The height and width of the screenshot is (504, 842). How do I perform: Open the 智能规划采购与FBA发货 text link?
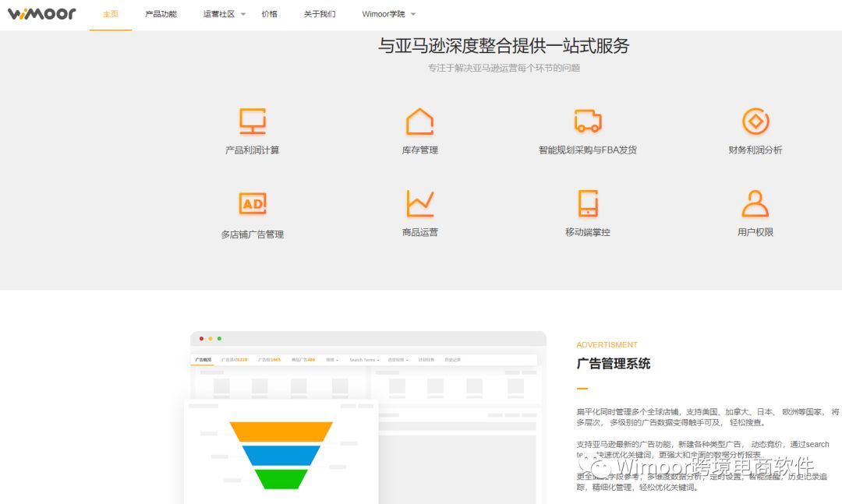(588, 150)
